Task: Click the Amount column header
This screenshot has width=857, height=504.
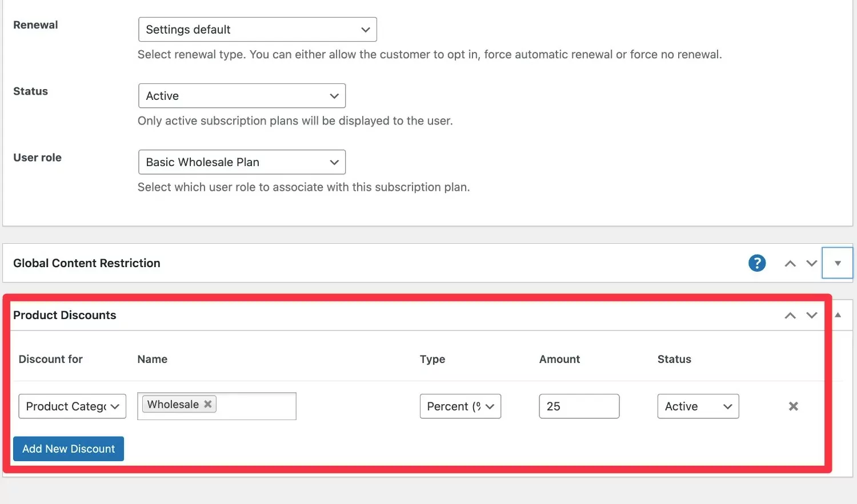Action: tap(559, 359)
